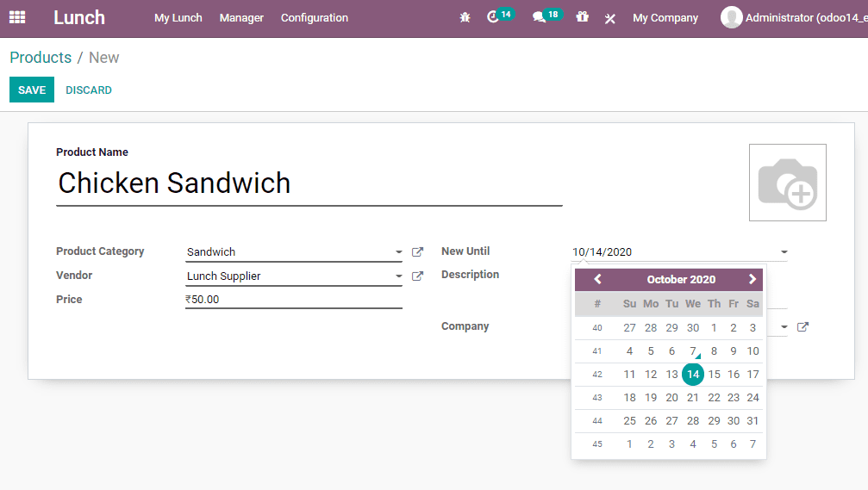
Task: Select October 28 in week 44
Action: (x=693, y=421)
